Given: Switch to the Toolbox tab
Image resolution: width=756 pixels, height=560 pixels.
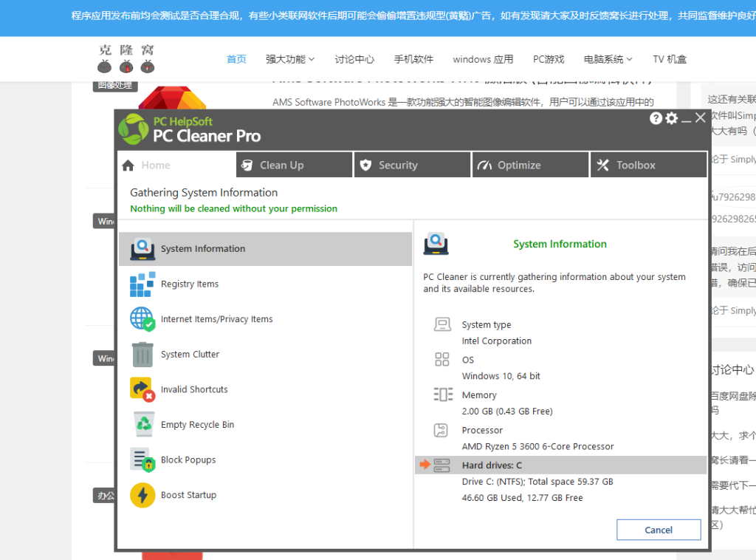Looking at the screenshot, I should [648, 165].
